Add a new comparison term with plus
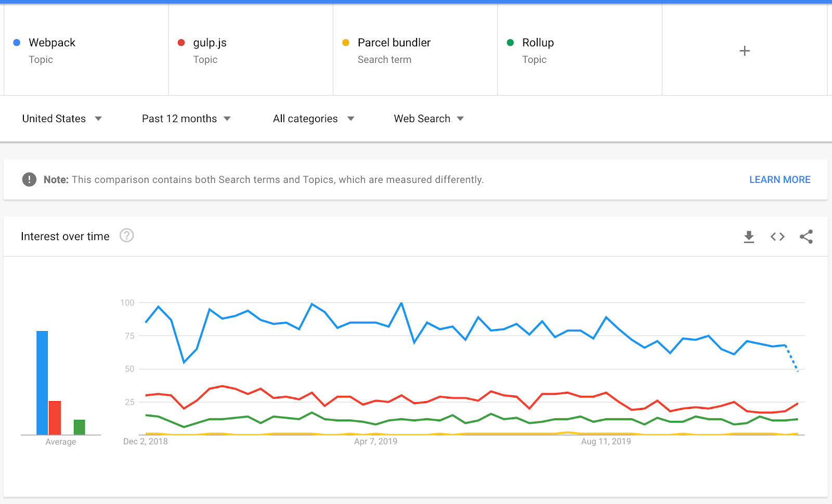The height and width of the screenshot is (504, 832). coord(744,50)
